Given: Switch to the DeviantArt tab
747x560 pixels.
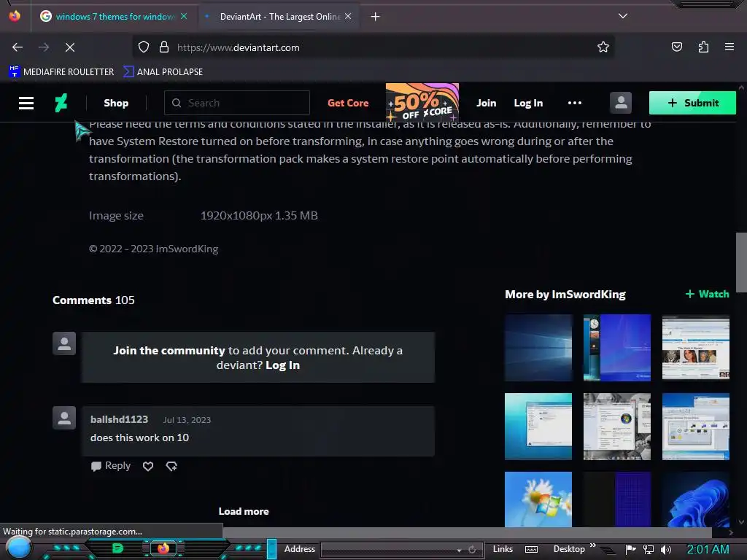Looking at the screenshot, I should pos(279,17).
